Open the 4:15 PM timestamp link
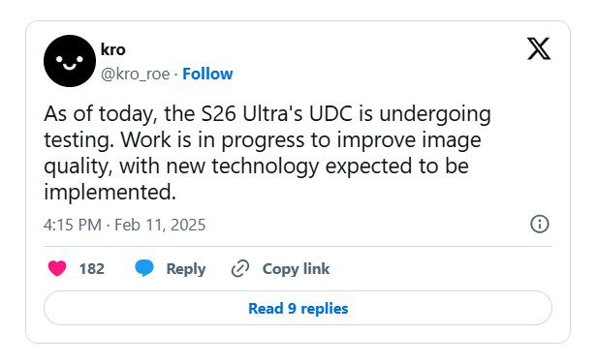 point(73,225)
